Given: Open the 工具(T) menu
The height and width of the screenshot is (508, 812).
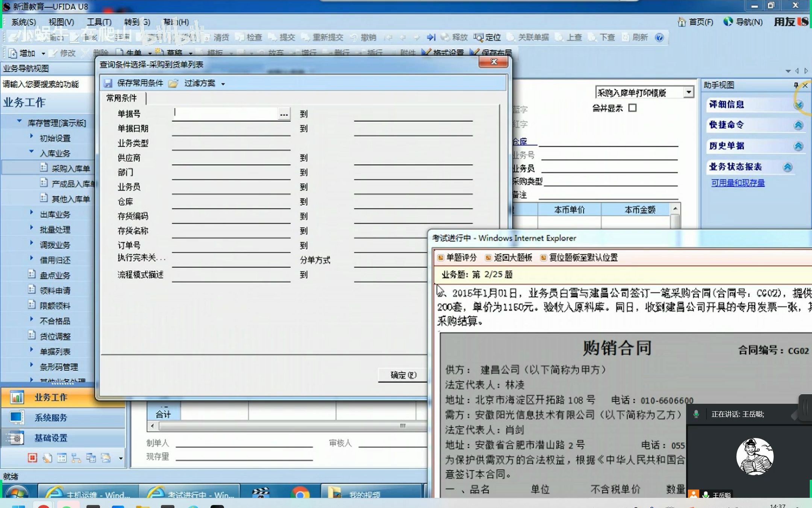Looking at the screenshot, I should click(99, 22).
